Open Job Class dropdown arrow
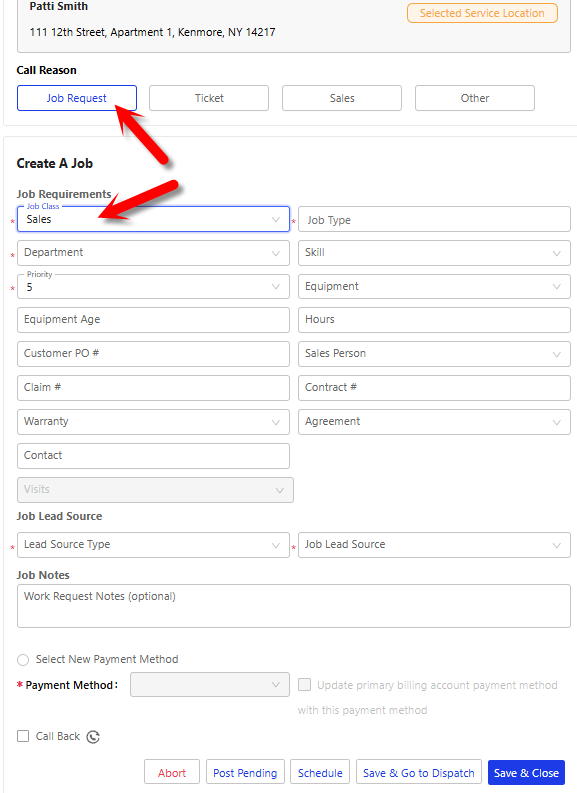Image resolution: width=577 pixels, height=793 pixels. pos(276,219)
